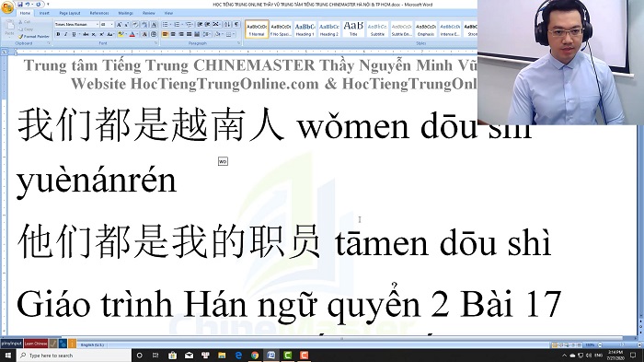The height and width of the screenshot is (362, 644).
Task: Click Learn Chinese toolbar button
Action: pyautogui.click(x=36, y=343)
